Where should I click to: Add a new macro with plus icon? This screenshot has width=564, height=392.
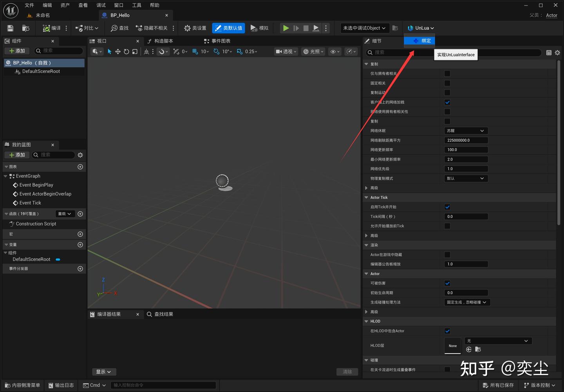tap(80, 234)
